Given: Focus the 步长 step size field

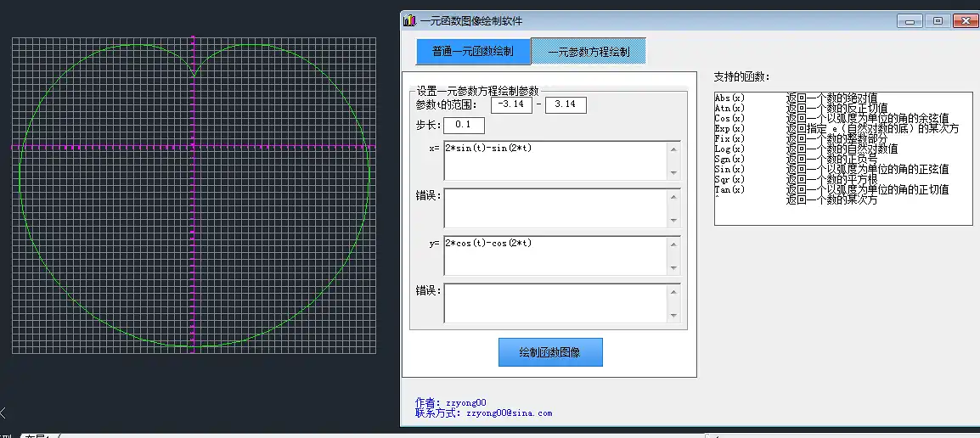Looking at the screenshot, I should [x=464, y=126].
